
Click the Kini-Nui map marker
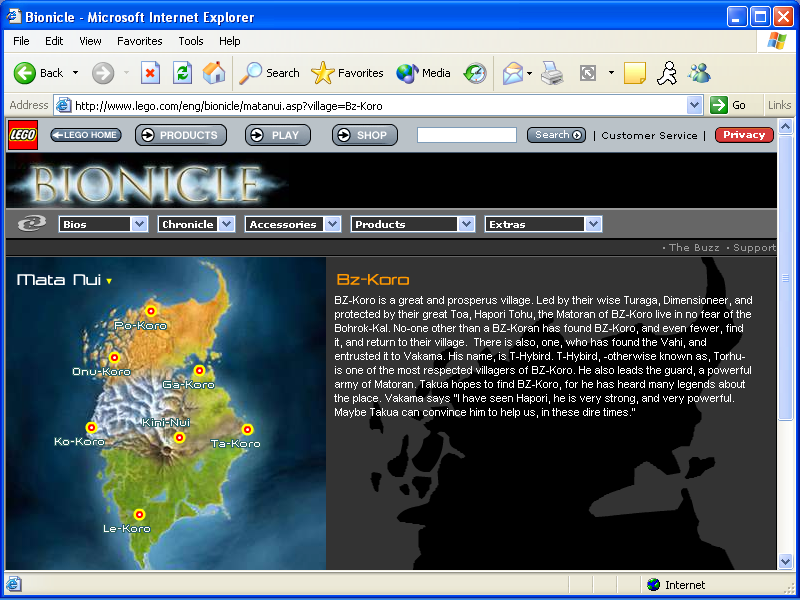tap(179, 437)
